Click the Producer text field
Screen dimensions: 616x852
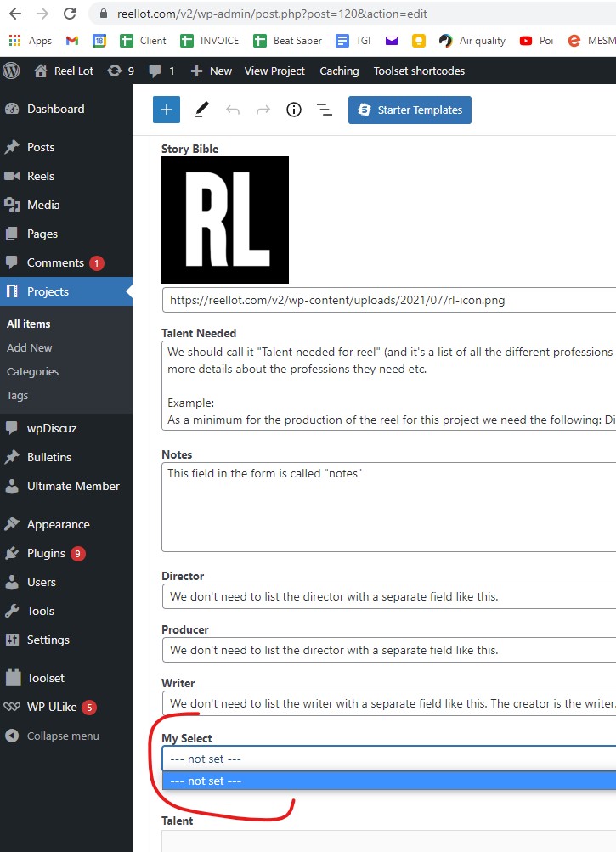[x=389, y=650]
